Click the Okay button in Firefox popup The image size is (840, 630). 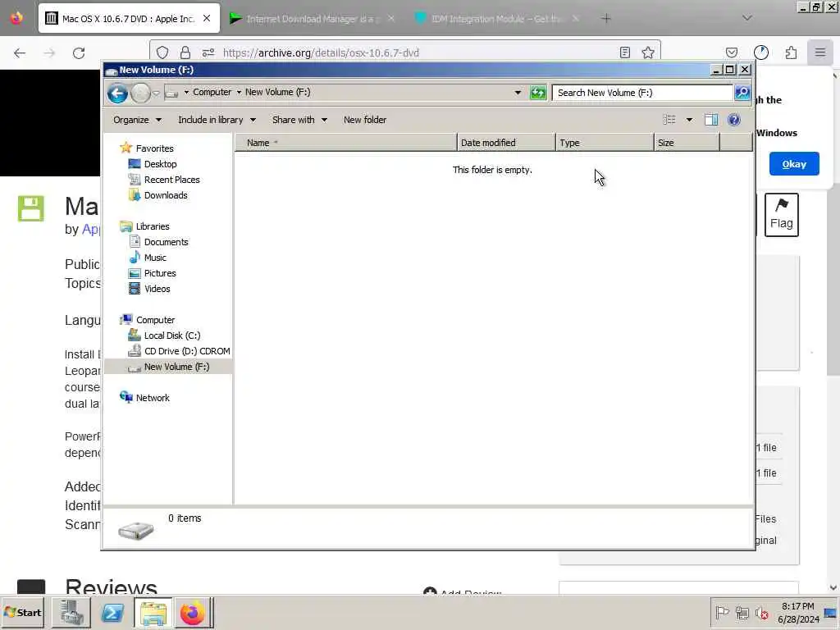[794, 164]
